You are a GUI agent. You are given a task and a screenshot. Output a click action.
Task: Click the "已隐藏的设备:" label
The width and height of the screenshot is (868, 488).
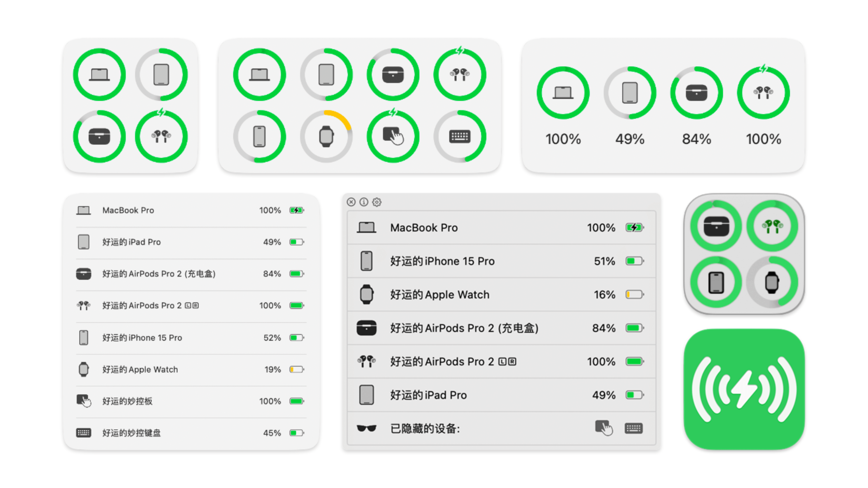(x=425, y=428)
